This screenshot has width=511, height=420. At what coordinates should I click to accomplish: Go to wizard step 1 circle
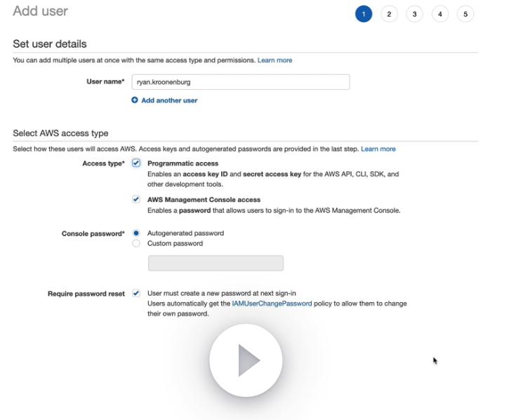coord(364,14)
